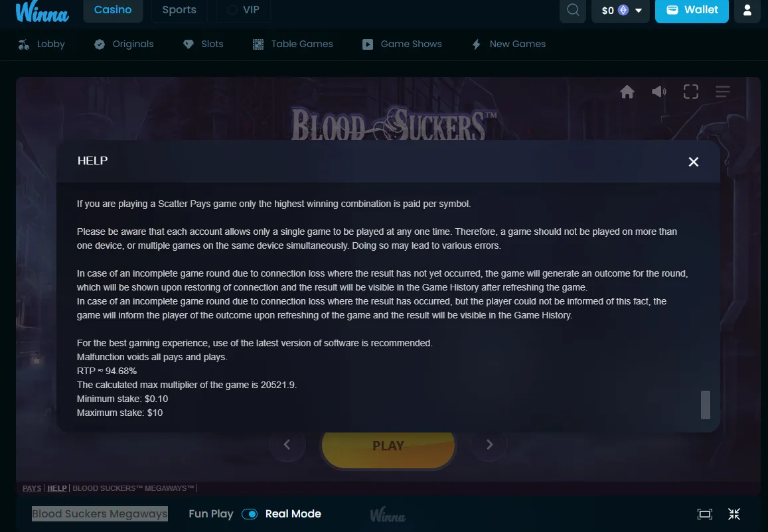Click the game home icon
This screenshot has width=768, height=532.
627,92
